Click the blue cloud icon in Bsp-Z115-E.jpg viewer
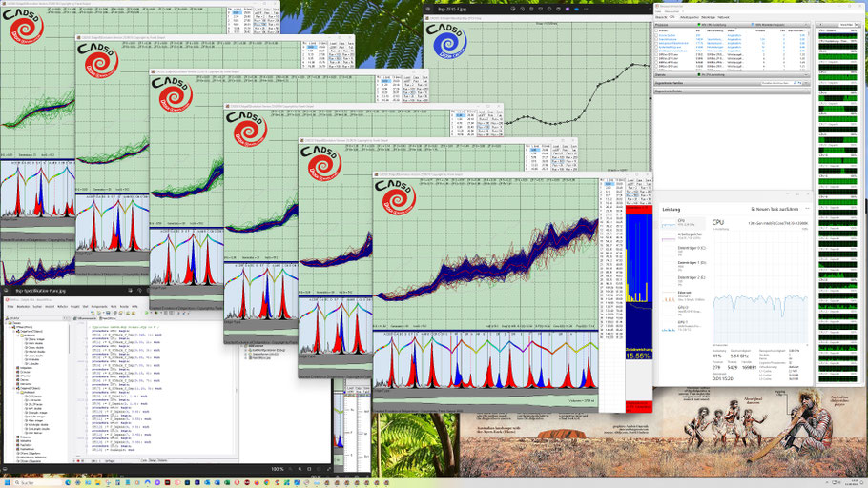The width and height of the screenshot is (868, 488). [x=576, y=9]
